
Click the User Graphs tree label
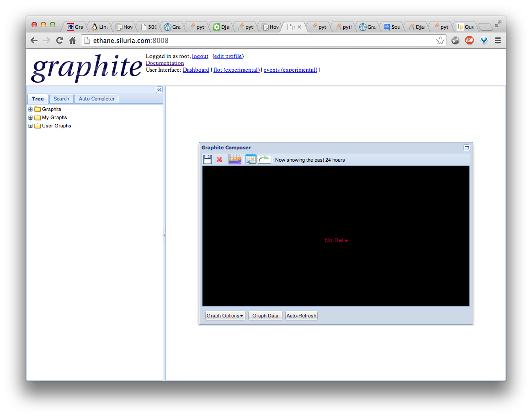point(56,126)
